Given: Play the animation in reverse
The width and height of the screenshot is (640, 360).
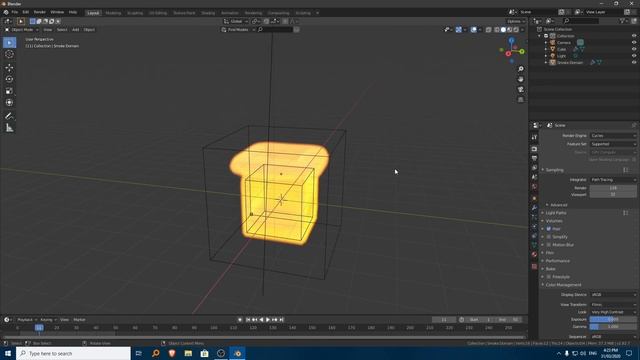Looking at the screenshot, I should click(x=262, y=320).
